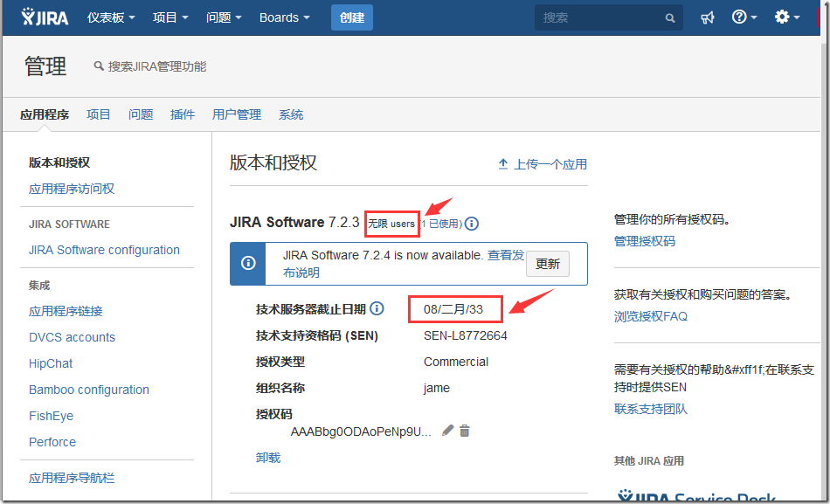Open 版本和授权 in the sidebar
This screenshot has width=830, height=504.
59,162
